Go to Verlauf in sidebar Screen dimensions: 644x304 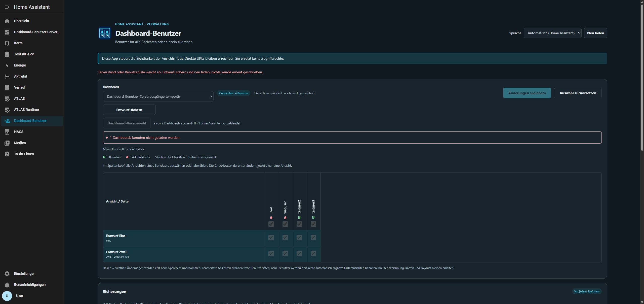coord(32,87)
